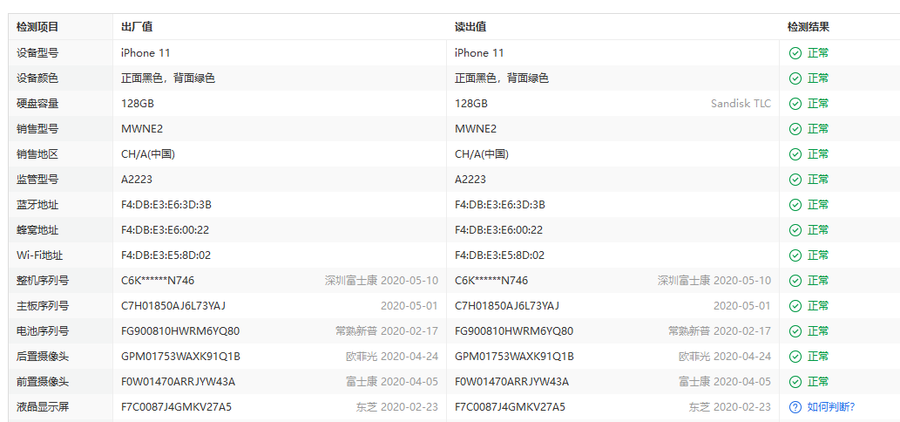Click factory 东芝 2020-02-23 note

(x=397, y=407)
